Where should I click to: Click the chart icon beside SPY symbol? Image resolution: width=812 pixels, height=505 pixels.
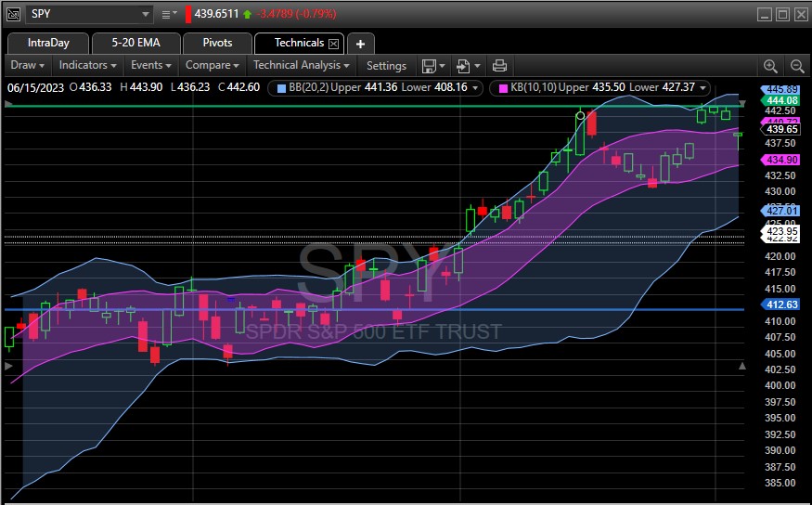(x=14, y=14)
